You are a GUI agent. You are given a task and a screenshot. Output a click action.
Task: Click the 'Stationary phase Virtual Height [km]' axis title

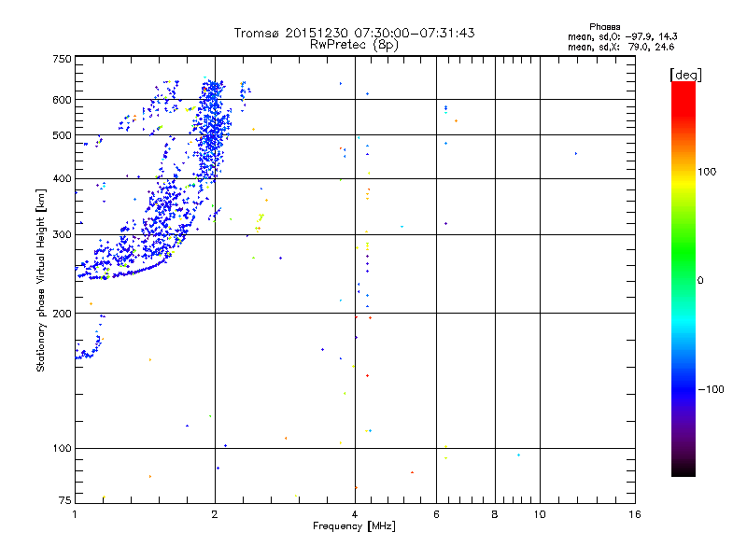(x=41, y=280)
